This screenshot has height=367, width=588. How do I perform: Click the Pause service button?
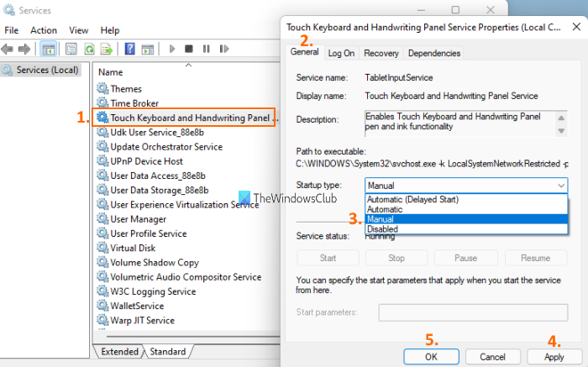pos(465,258)
